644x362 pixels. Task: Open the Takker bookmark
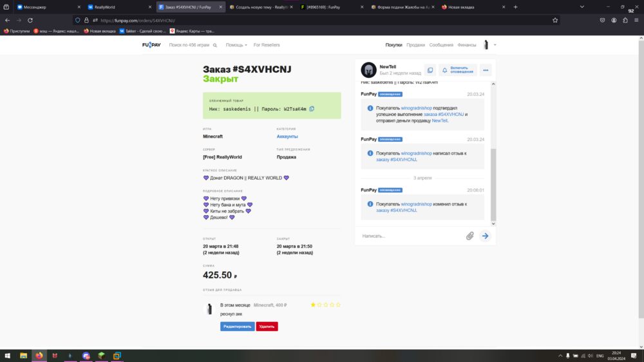(x=142, y=31)
